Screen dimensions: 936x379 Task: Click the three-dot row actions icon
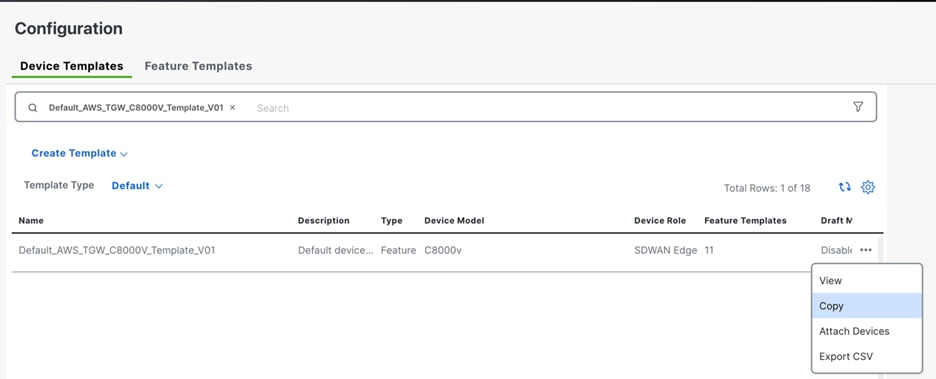[x=866, y=251]
